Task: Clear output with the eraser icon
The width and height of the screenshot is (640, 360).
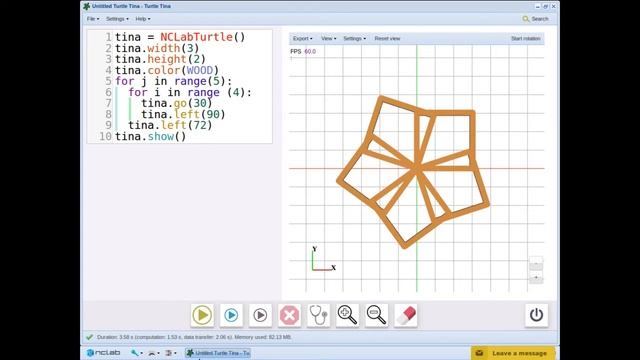Action: (x=406, y=315)
